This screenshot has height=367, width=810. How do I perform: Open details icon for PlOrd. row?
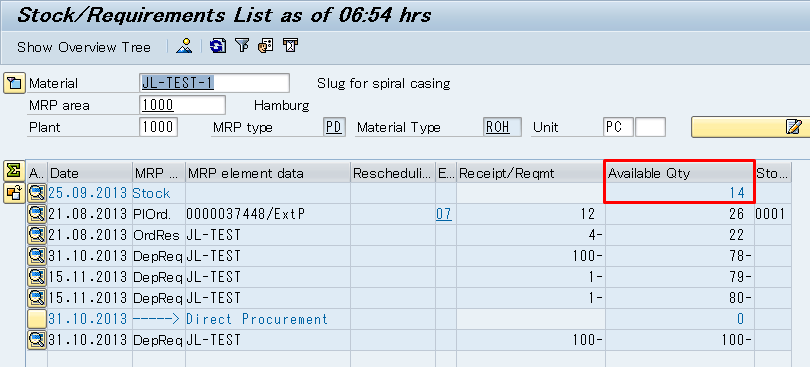pyautogui.click(x=37, y=214)
